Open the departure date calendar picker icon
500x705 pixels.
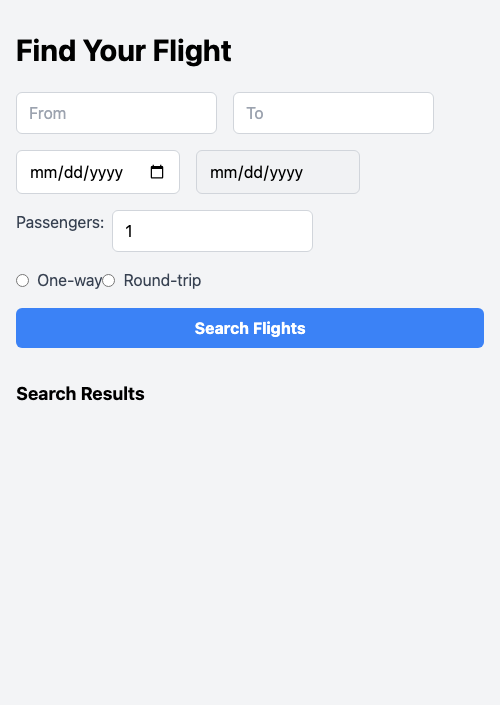point(157,172)
